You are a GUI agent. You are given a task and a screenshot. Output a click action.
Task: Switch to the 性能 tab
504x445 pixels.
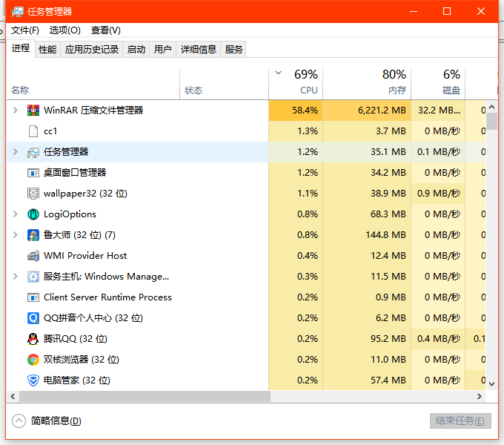click(47, 50)
